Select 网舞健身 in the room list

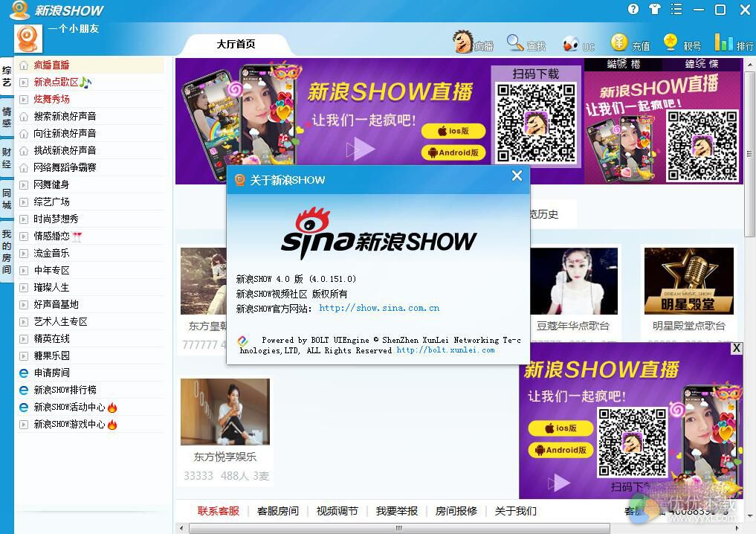(91, 184)
